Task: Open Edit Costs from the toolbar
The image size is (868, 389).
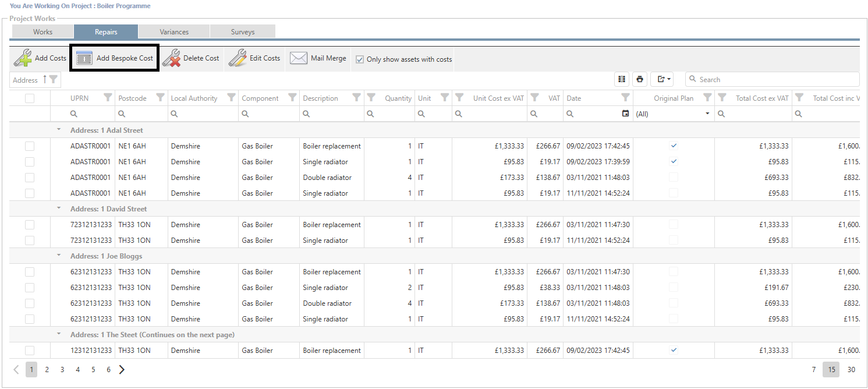Action: tap(238, 58)
